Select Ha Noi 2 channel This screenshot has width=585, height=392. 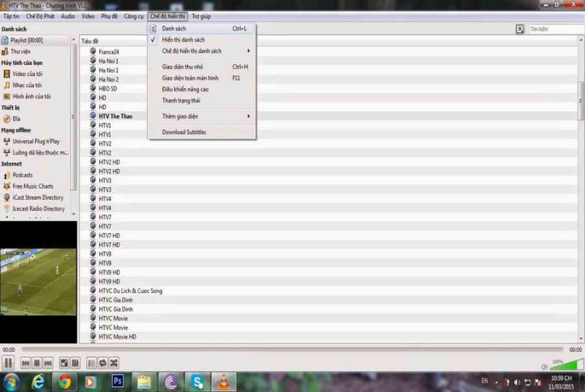[x=108, y=80]
